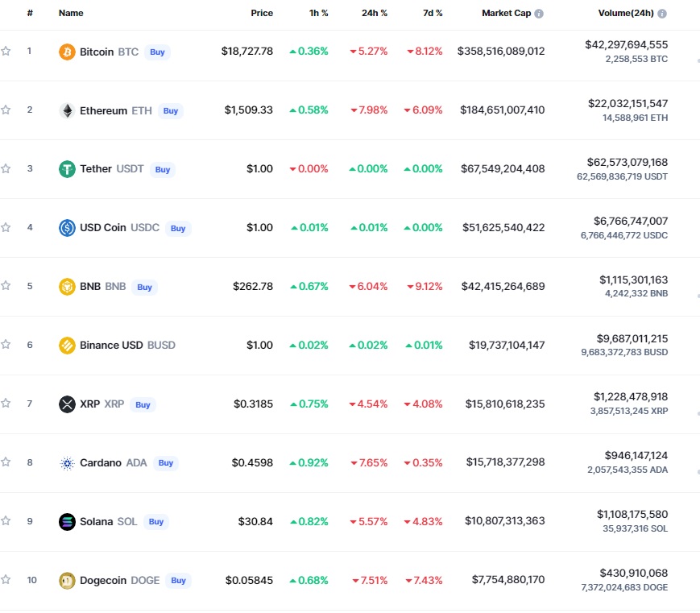Click the Bitcoin logo icon

[x=67, y=52]
